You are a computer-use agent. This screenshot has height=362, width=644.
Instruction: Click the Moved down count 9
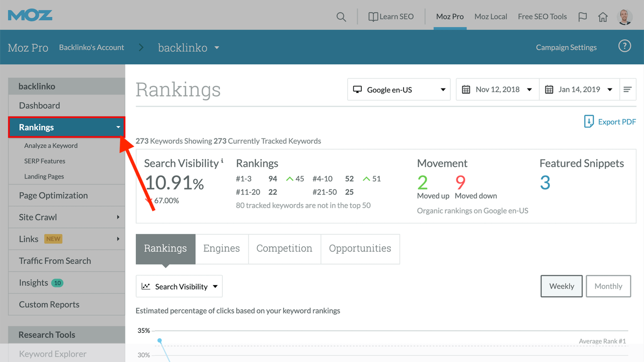(x=460, y=183)
